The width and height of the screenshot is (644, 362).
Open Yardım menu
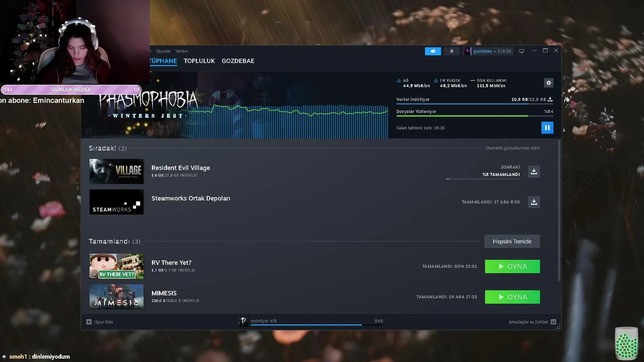click(182, 51)
